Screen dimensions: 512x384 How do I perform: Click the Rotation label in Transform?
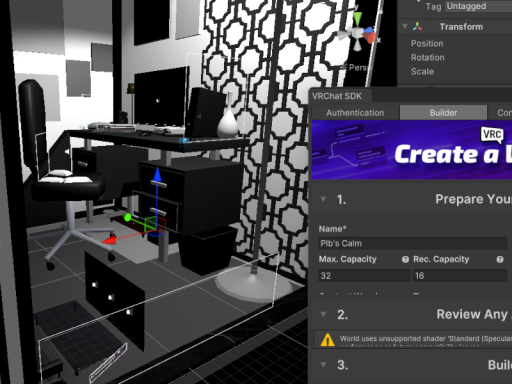(x=427, y=58)
